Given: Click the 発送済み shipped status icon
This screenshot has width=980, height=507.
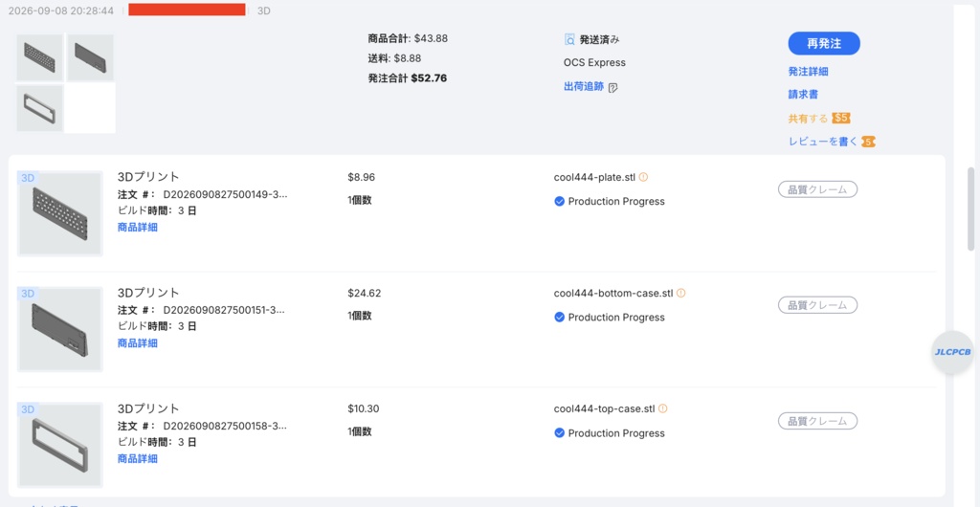Looking at the screenshot, I should [x=569, y=40].
